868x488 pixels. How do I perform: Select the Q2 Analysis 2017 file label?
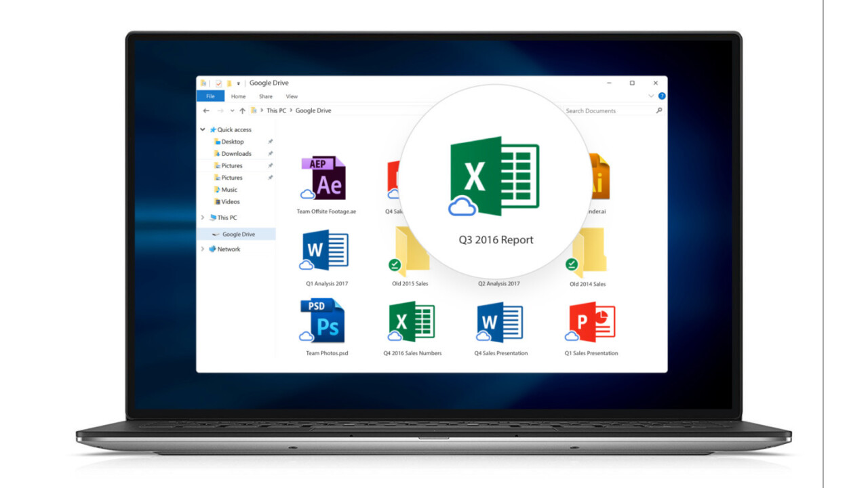pos(499,283)
